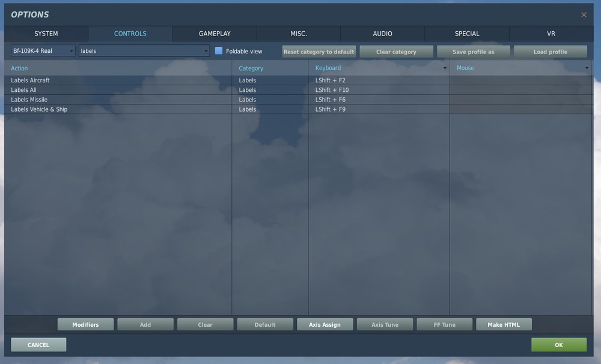Expand the Mouse column dropdown arrow
The width and height of the screenshot is (601, 364).
point(587,68)
